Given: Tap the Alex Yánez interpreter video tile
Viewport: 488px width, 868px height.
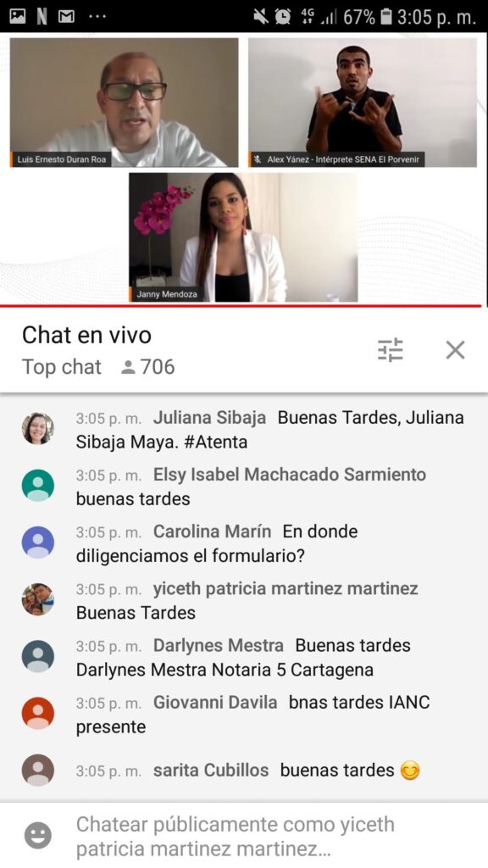Looking at the screenshot, I should click(363, 103).
